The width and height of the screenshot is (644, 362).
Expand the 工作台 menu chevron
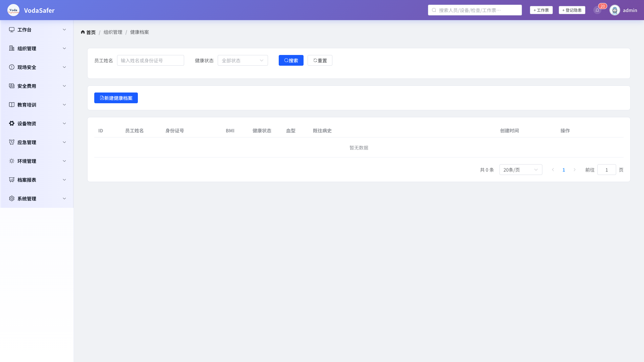coord(64,29)
